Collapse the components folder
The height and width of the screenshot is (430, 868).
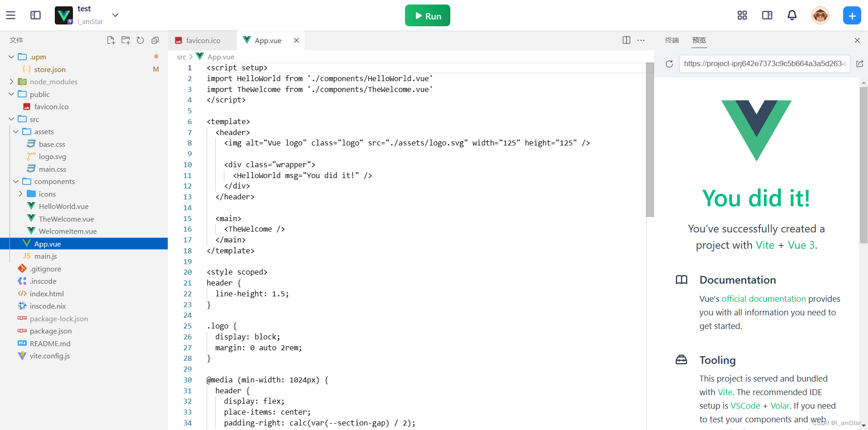click(16, 181)
